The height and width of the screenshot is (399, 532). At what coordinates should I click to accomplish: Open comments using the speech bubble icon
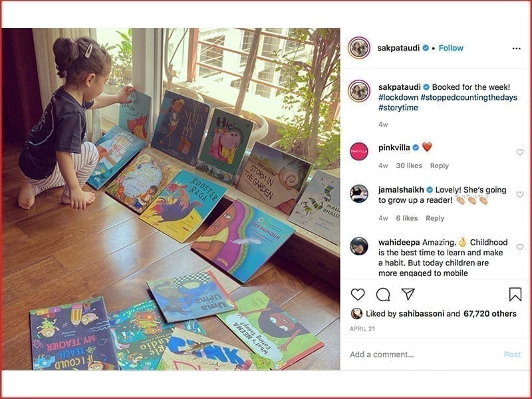[383, 294]
